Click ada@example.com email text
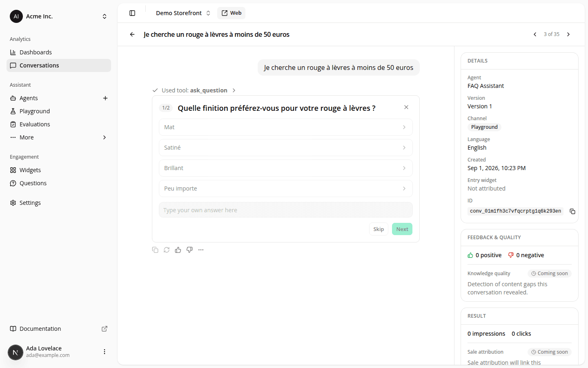The image size is (588, 368). click(x=48, y=355)
